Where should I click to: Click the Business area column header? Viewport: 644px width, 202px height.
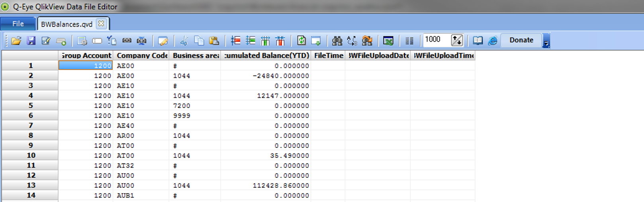click(x=195, y=55)
